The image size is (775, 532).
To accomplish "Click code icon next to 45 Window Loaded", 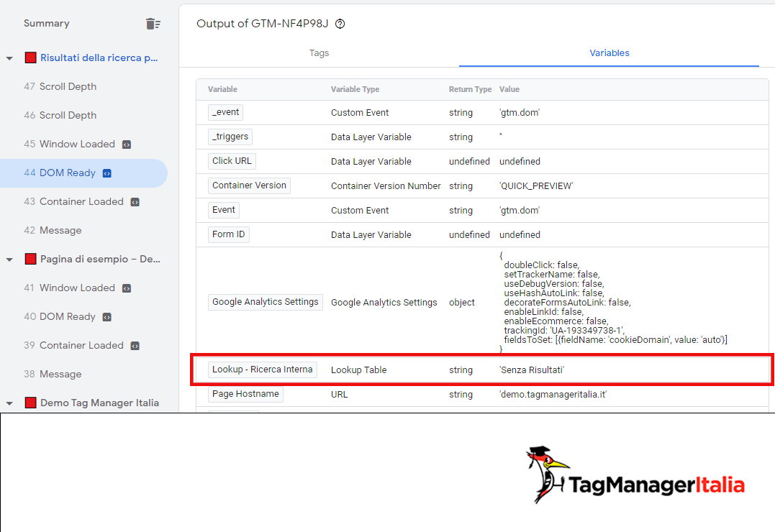I will coord(127,145).
